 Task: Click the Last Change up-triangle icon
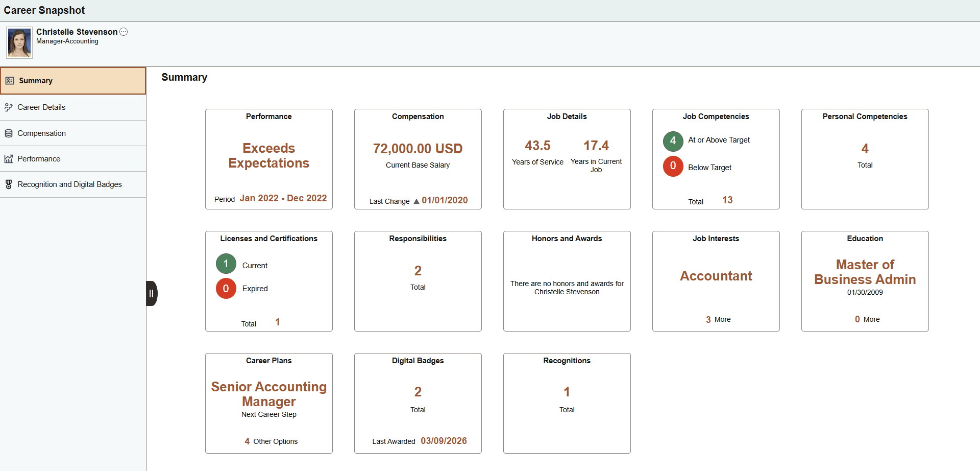click(x=416, y=201)
